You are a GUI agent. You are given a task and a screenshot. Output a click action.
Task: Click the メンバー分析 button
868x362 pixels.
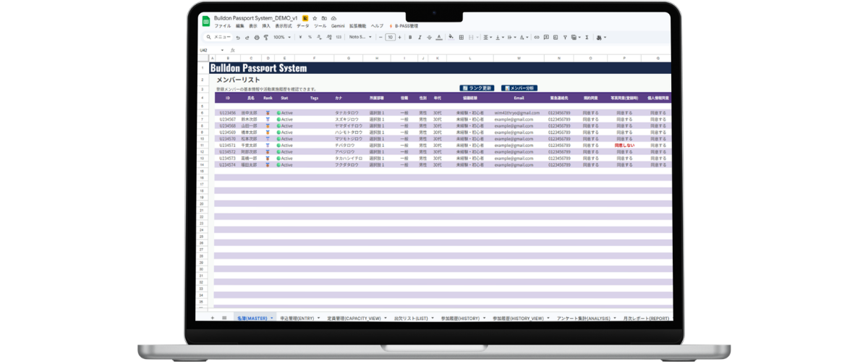(519, 88)
